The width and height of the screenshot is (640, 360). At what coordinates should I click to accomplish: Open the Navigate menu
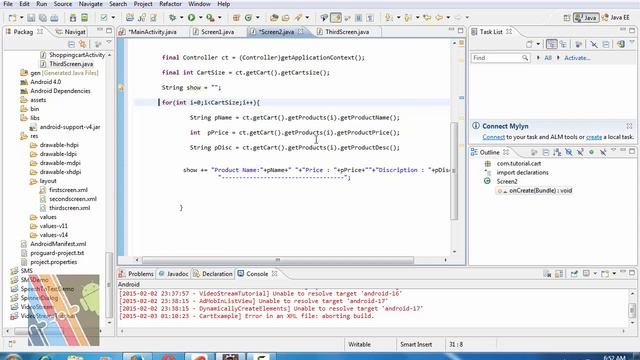[91, 4]
